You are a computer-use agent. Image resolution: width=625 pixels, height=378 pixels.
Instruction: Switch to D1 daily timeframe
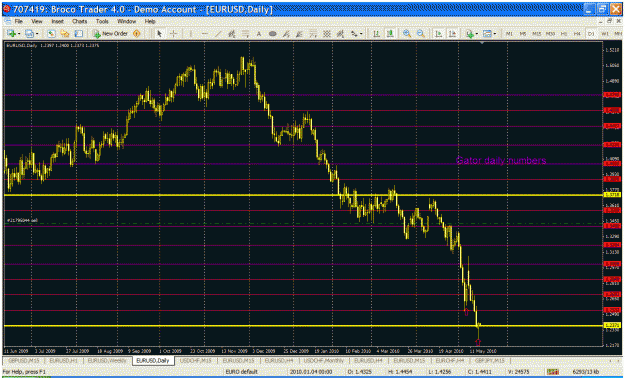pyautogui.click(x=591, y=34)
